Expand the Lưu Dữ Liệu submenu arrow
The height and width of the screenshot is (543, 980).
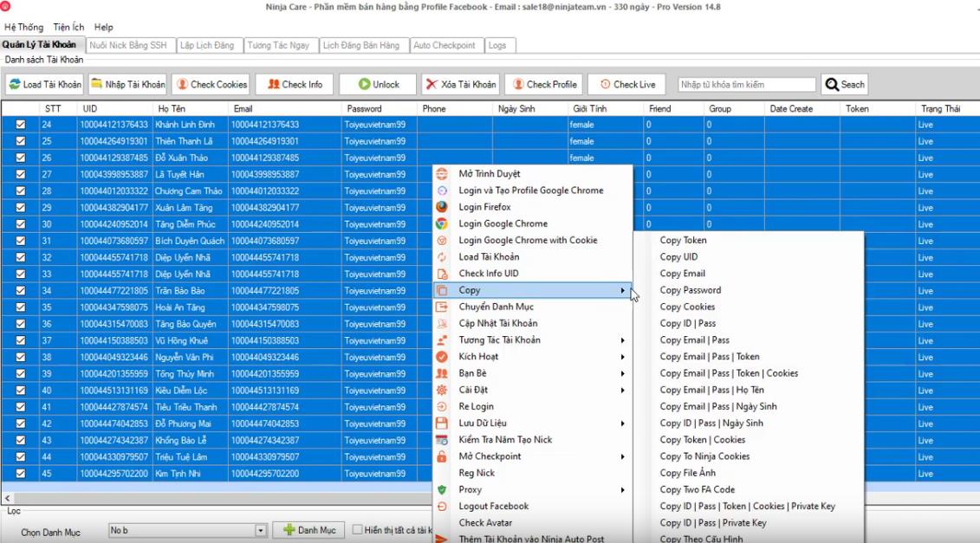(x=622, y=423)
